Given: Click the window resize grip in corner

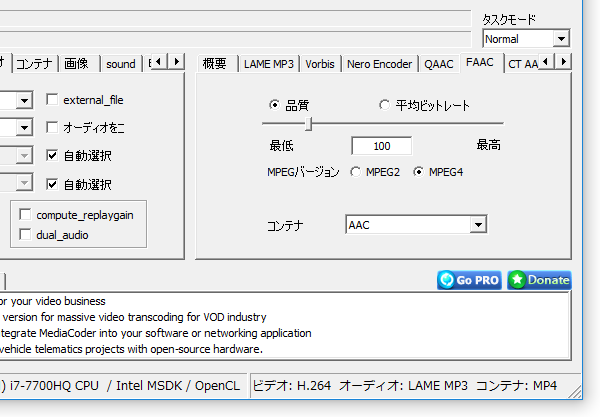Looking at the screenshot, I should (x=574, y=391).
